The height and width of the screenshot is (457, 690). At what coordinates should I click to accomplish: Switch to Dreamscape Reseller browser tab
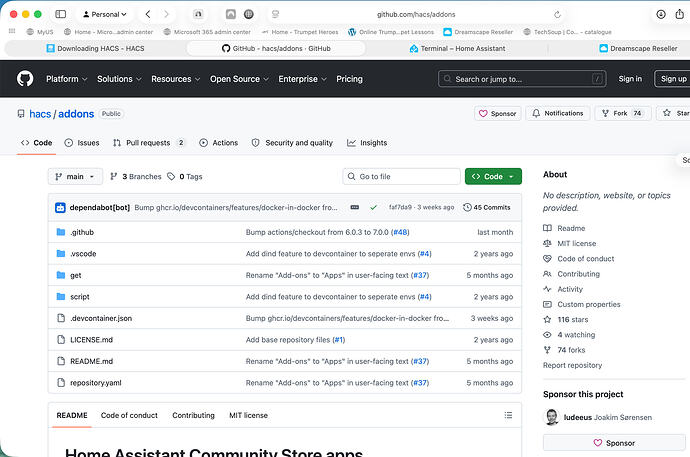click(638, 48)
